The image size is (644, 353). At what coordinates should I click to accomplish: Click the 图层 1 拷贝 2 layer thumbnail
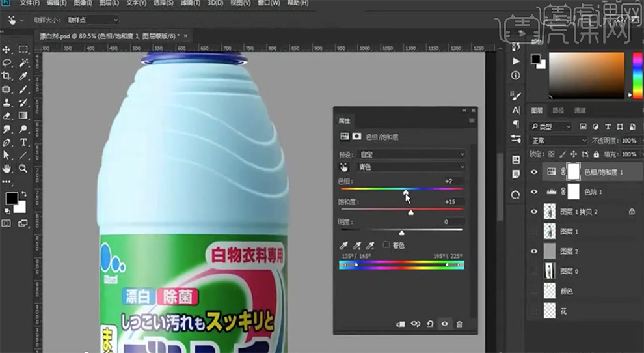click(x=550, y=212)
